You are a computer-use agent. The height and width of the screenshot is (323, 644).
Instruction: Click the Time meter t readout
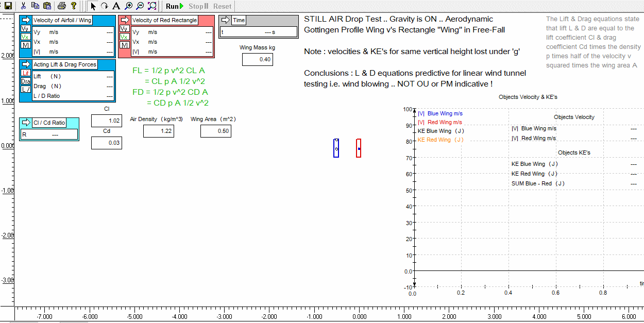point(259,32)
